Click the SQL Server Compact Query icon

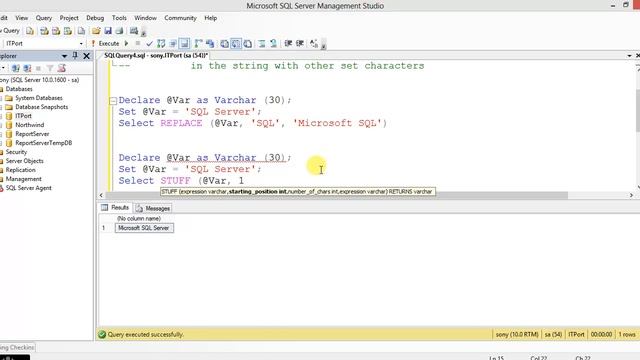click(x=82, y=31)
